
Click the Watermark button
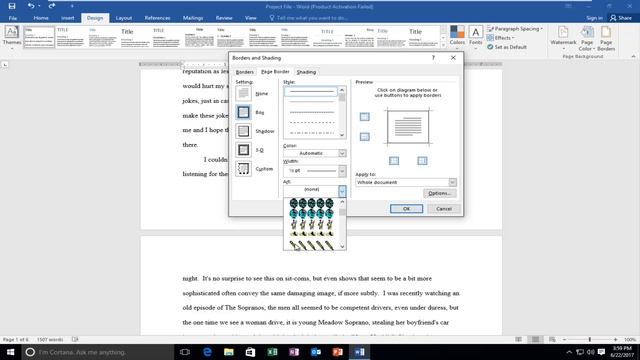pyautogui.click(x=563, y=38)
